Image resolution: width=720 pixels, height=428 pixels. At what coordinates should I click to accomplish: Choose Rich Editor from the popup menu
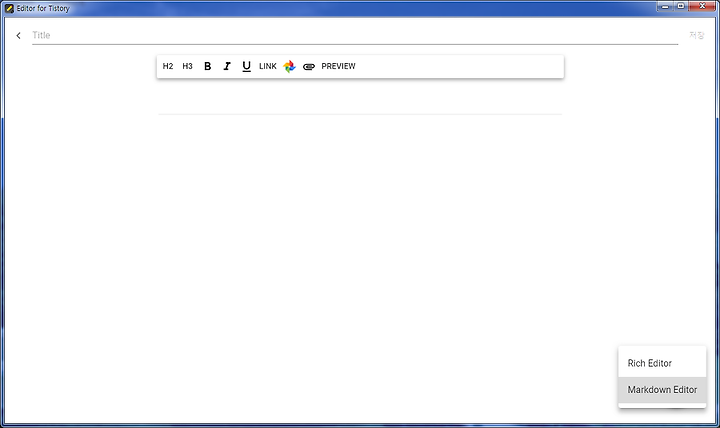click(x=662, y=363)
